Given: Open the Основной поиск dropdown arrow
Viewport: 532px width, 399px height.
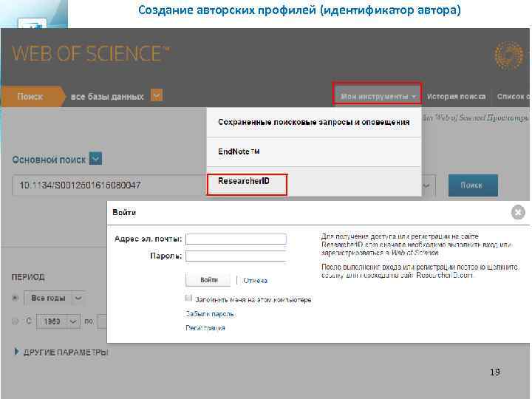Looking at the screenshot, I should click(x=95, y=158).
